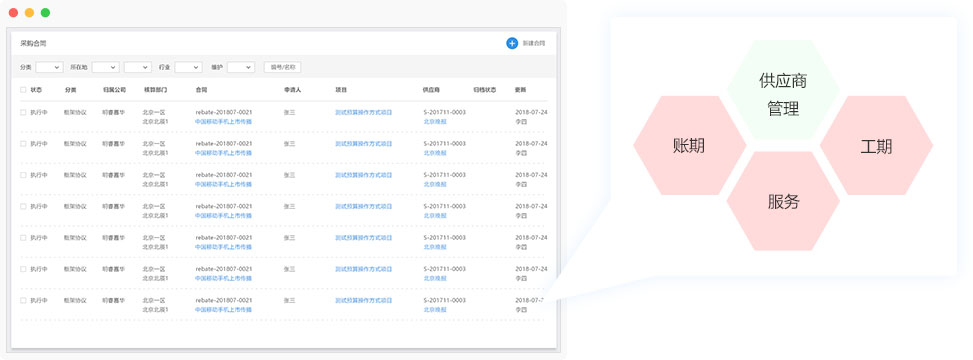Expand the 维护 filter dropdown
The width and height of the screenshot is (973, 360).
click(x=241, y=67)
